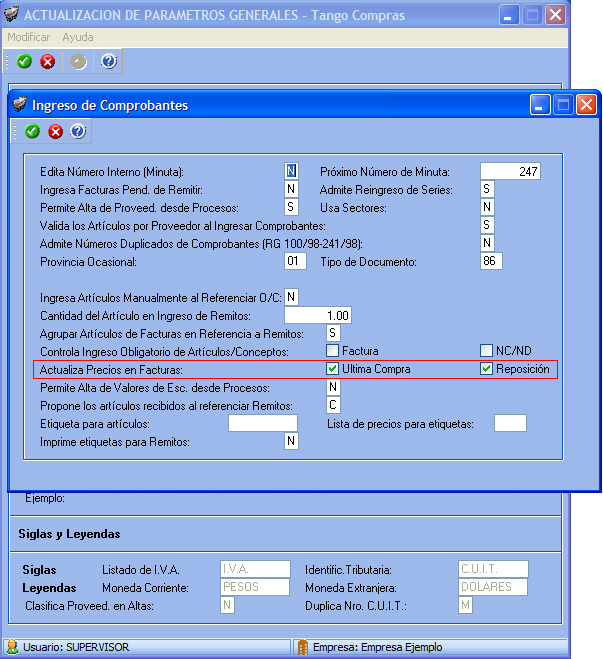Click the Identific. Tributaria field showing C.U.I.T.
Image resolution: width=603 pixels, height=659 pixels.
(x=493, y=569)
